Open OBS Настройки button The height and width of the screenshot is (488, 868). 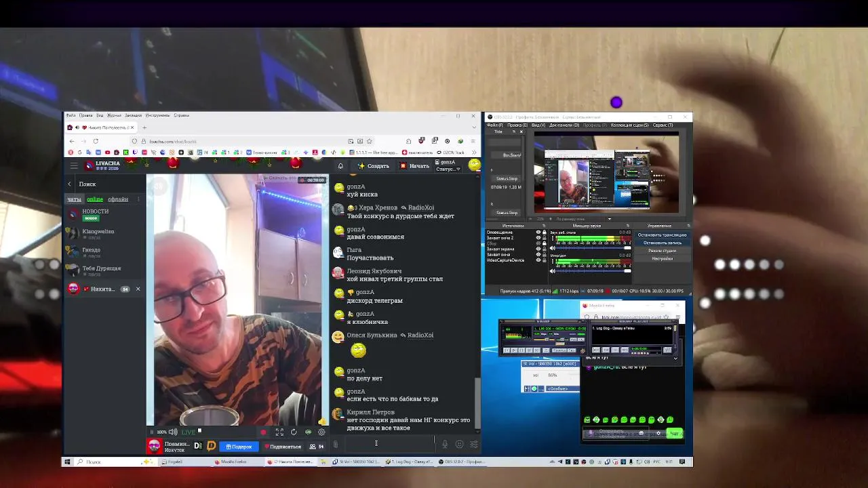pos(663,258)
